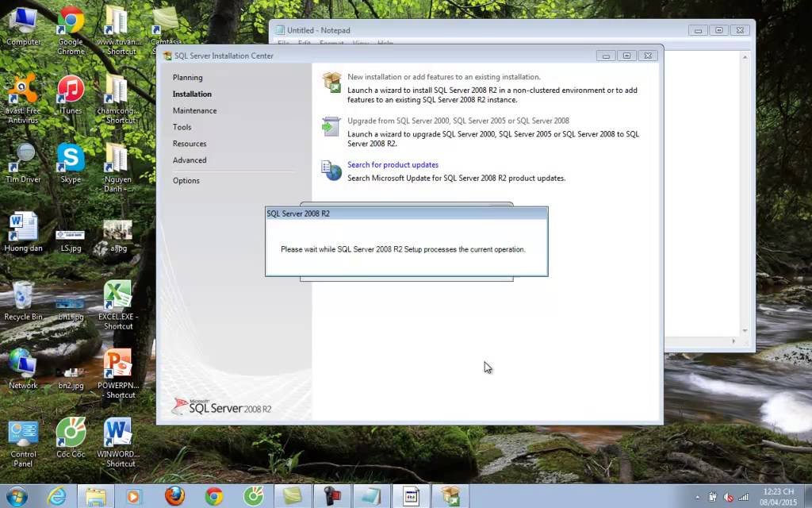Open the Tools page in Installation Center

[182, 127]
